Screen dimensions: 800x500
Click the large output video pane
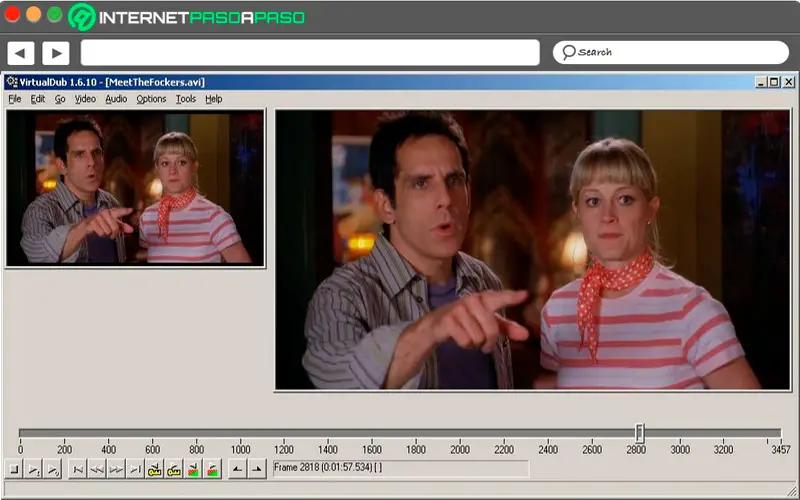click(x=533, y=250)
